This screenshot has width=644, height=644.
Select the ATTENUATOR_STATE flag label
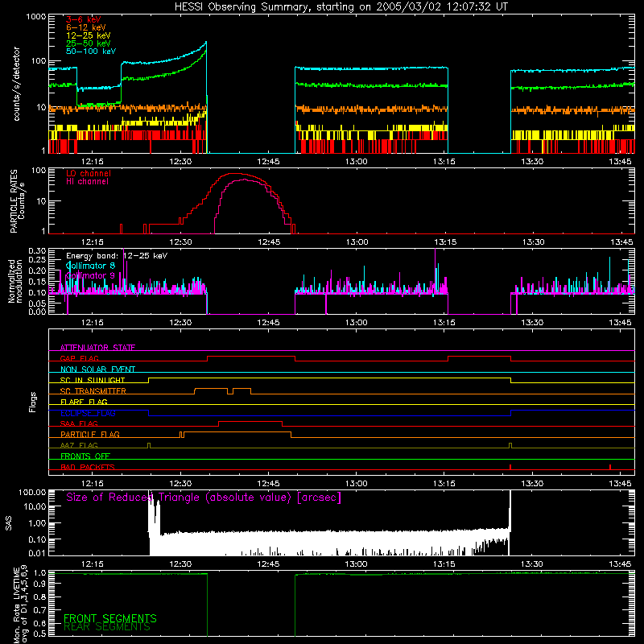point(97,348)
